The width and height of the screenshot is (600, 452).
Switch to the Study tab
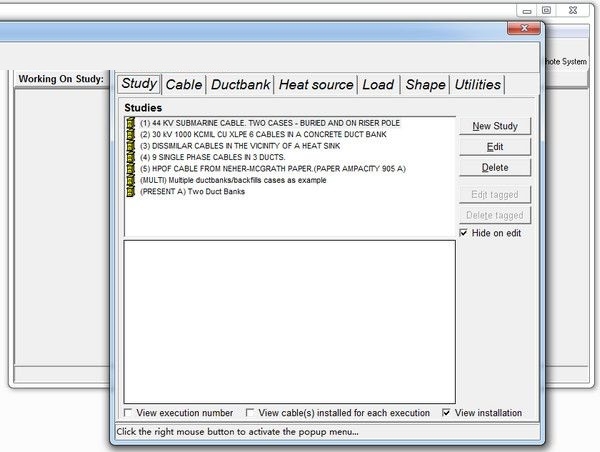tap(139, 83)
